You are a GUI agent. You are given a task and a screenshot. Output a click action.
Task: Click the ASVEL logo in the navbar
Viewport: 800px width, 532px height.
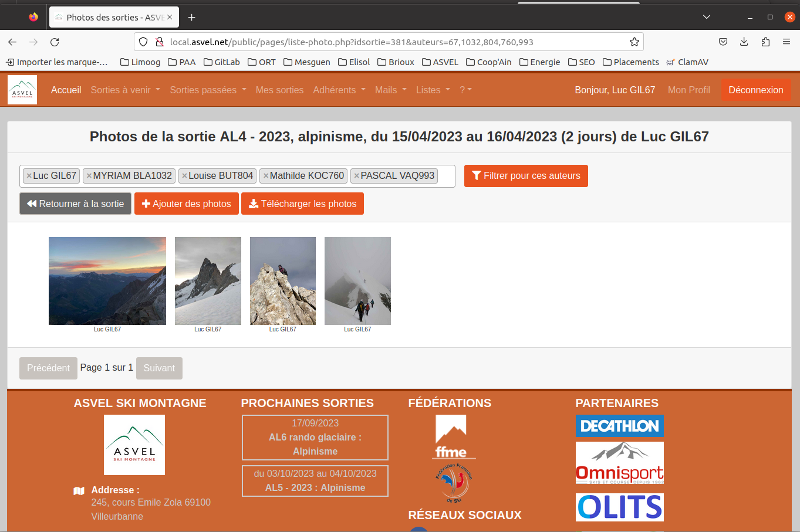click(x=22, y=89)
